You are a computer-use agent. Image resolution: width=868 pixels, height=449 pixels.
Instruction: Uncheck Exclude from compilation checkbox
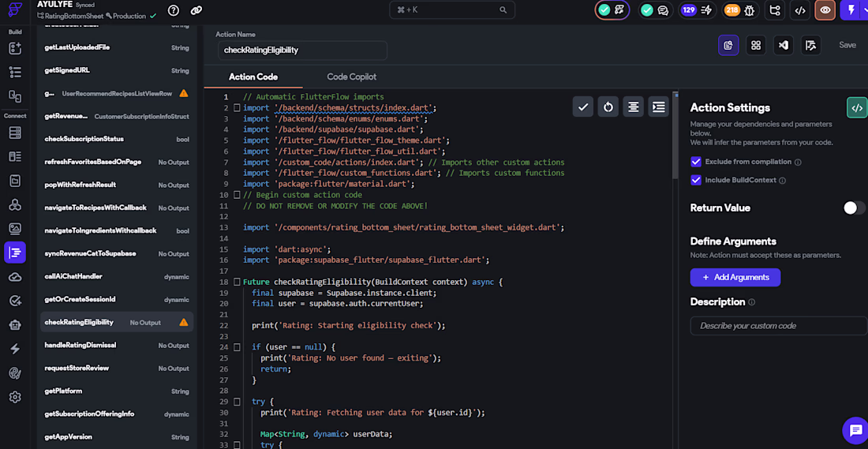pyautogui.click(x=696, y=162)
